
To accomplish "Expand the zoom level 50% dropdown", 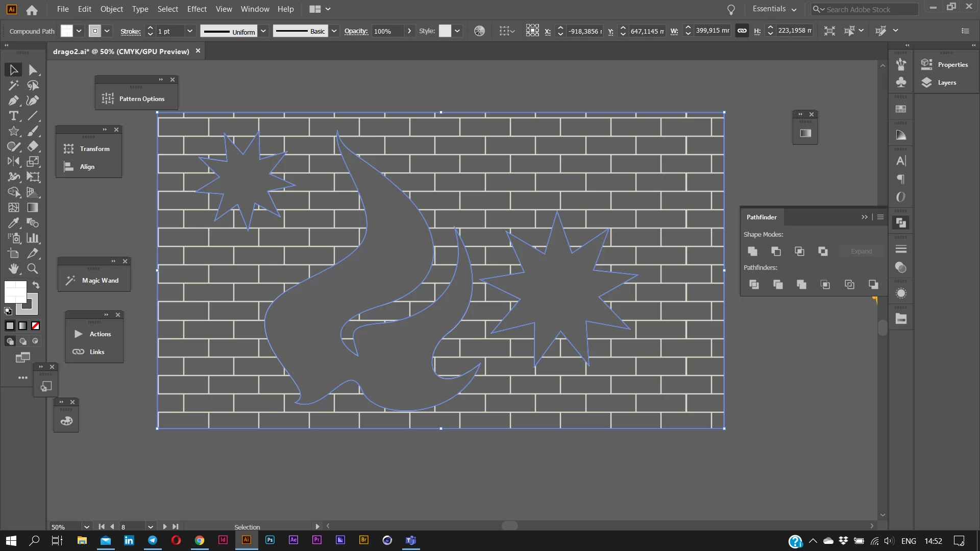I will coord(87,527).
